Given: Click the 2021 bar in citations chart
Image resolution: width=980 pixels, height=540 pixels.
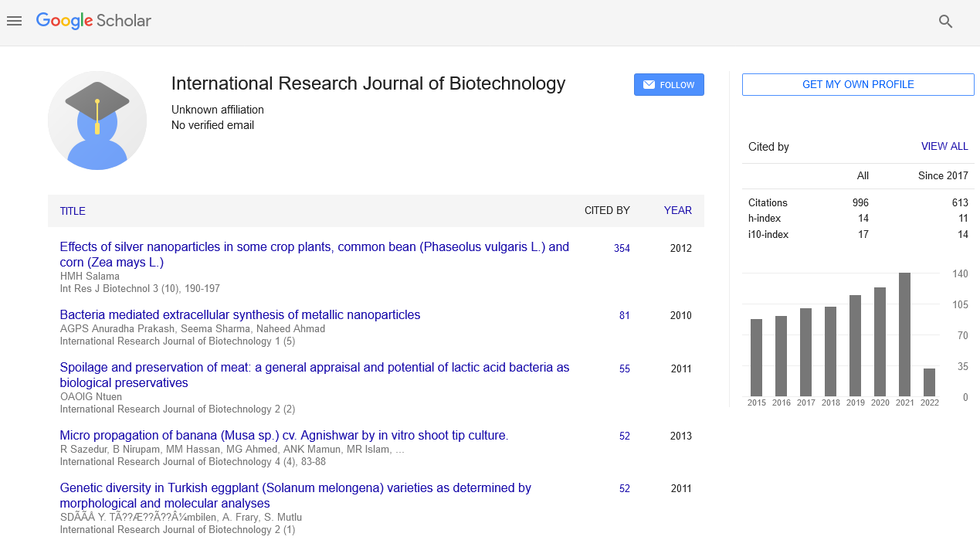Looking at the screenshot, I should (x=905, y=335).
